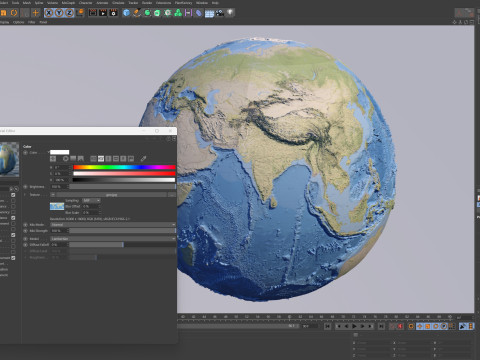Open the Mix Mode dropdown
Screen dimensions: 480x360
(113, 225)
